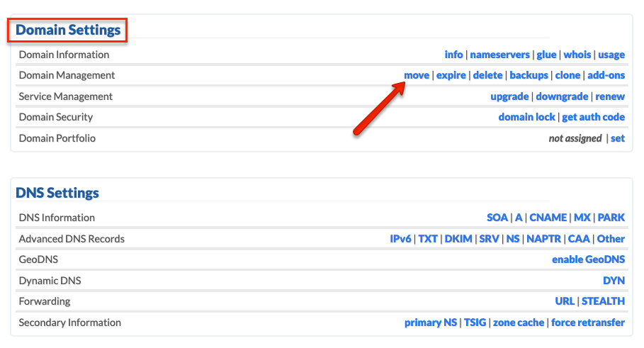
Task: Open CAA records link
Action: tap(579, 239)
